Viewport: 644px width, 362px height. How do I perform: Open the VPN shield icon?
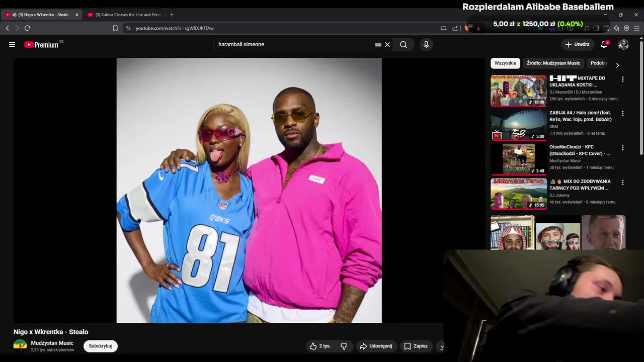point(626,28)
